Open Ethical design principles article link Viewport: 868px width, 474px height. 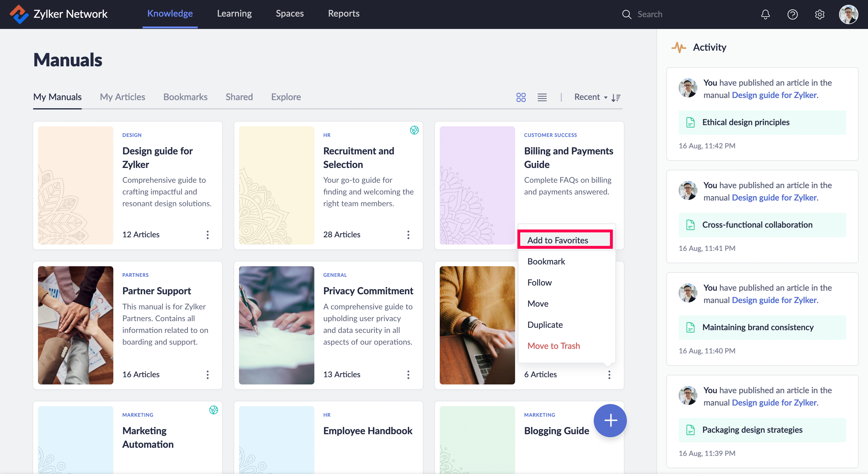(x=746, y=122)
